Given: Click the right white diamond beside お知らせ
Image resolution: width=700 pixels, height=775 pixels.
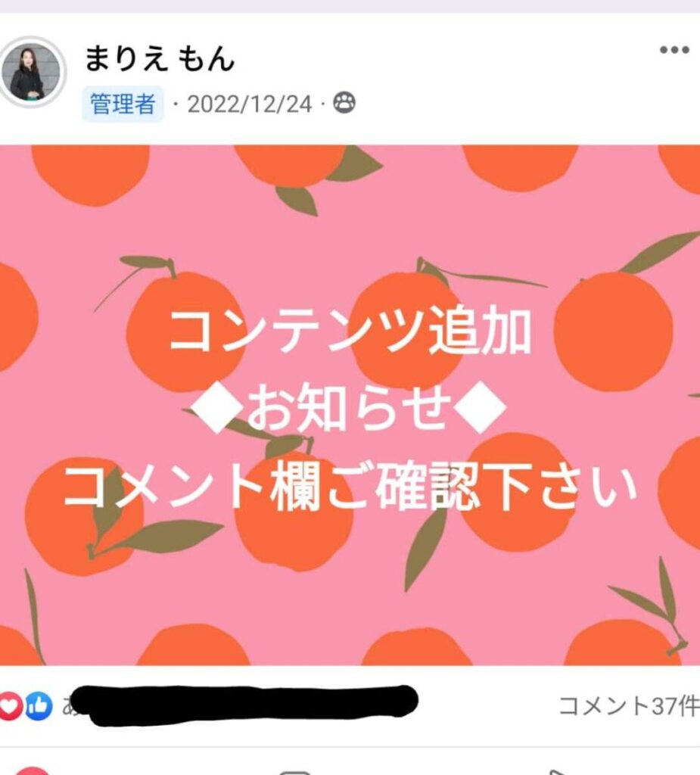Looking at the screenshot, I should coord(481,409).
